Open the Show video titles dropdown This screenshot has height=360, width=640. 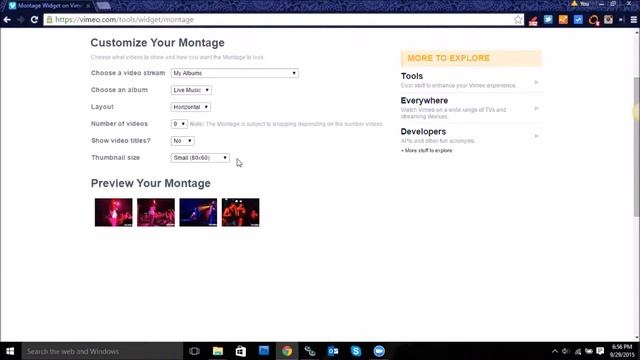[182, 141]
